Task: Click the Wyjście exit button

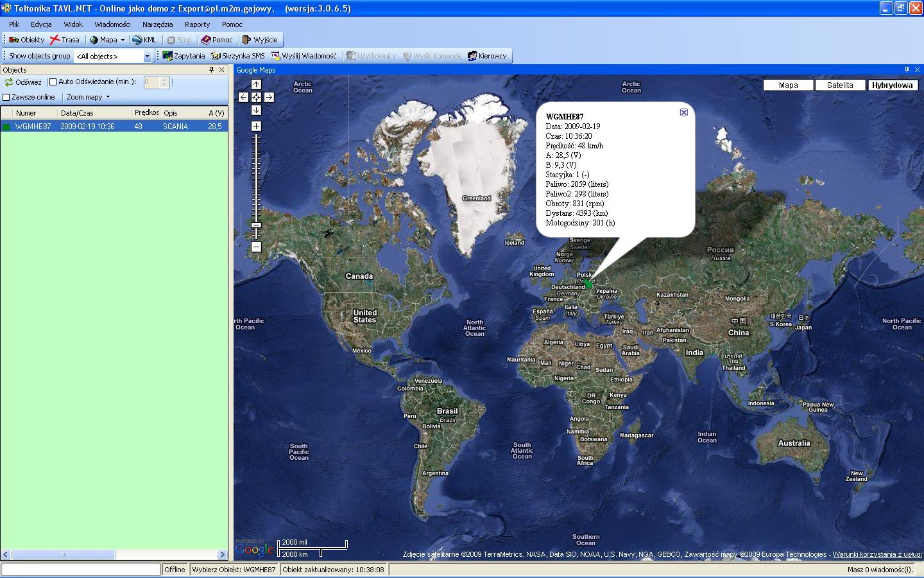Action: [260, 40]
